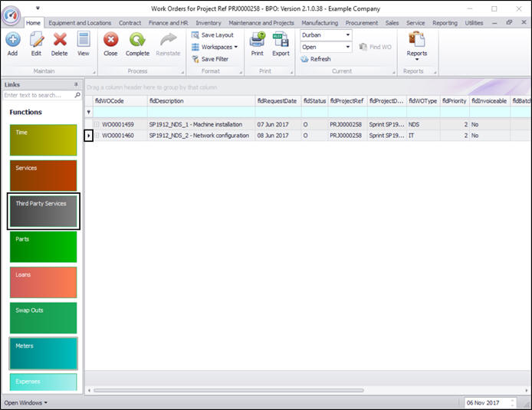Open the Third Party Services tile
Screen dimensions: 532x410
[x=43, y=212]
